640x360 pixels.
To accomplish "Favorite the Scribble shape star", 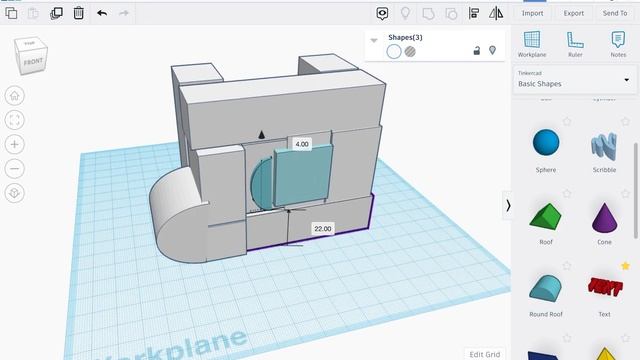I will coord(625,121).
